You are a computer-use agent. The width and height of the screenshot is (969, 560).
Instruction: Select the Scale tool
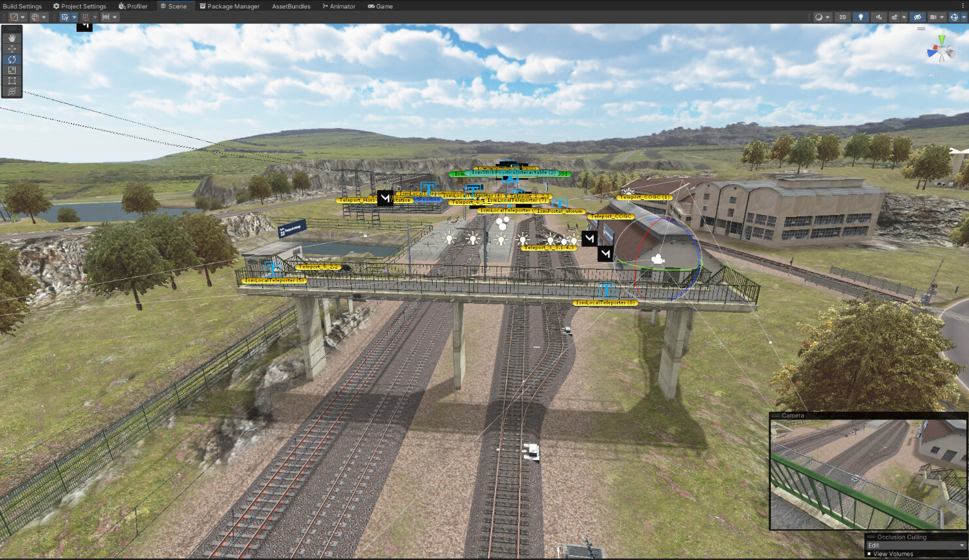tap(12, 70)
